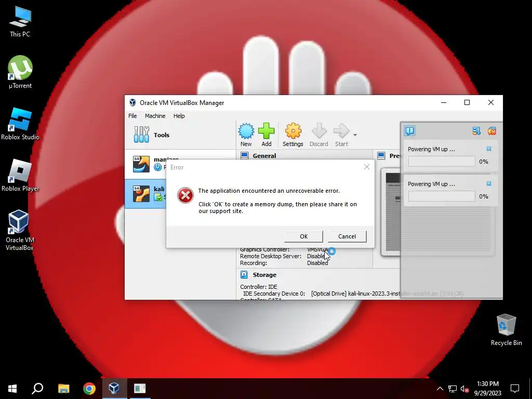Select the Recycle Bin desktop icon
This screenshot has width=532, height=399.
coord(506,330)
